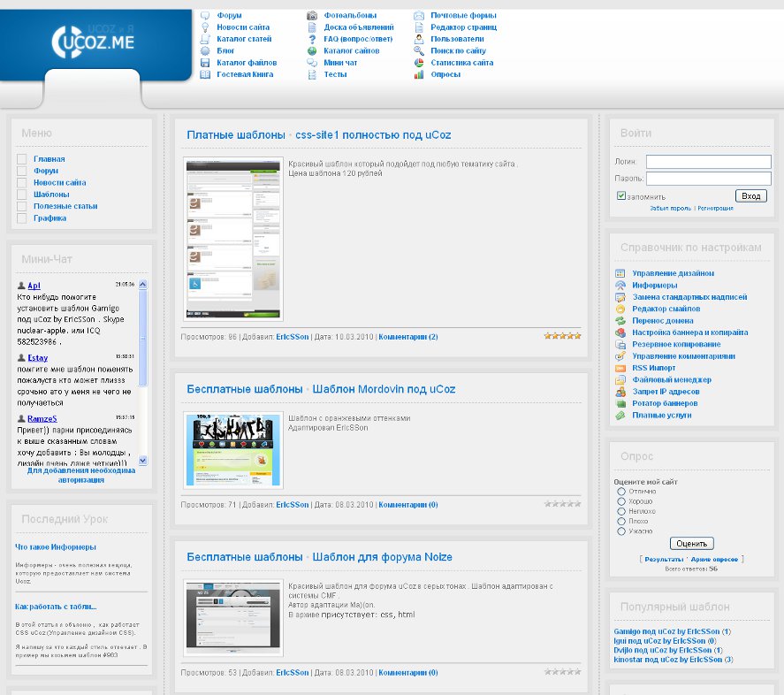Click the Фотоальбомы camera icon

click(312, 16)
